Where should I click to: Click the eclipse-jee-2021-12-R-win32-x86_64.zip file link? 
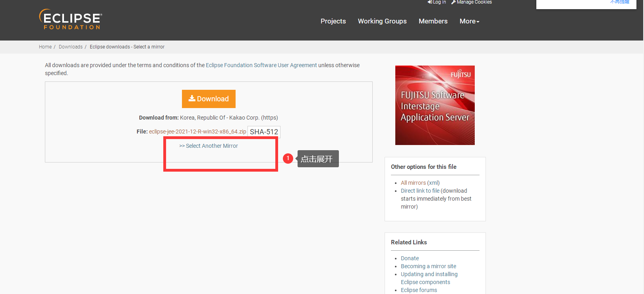tap(197, 132)
